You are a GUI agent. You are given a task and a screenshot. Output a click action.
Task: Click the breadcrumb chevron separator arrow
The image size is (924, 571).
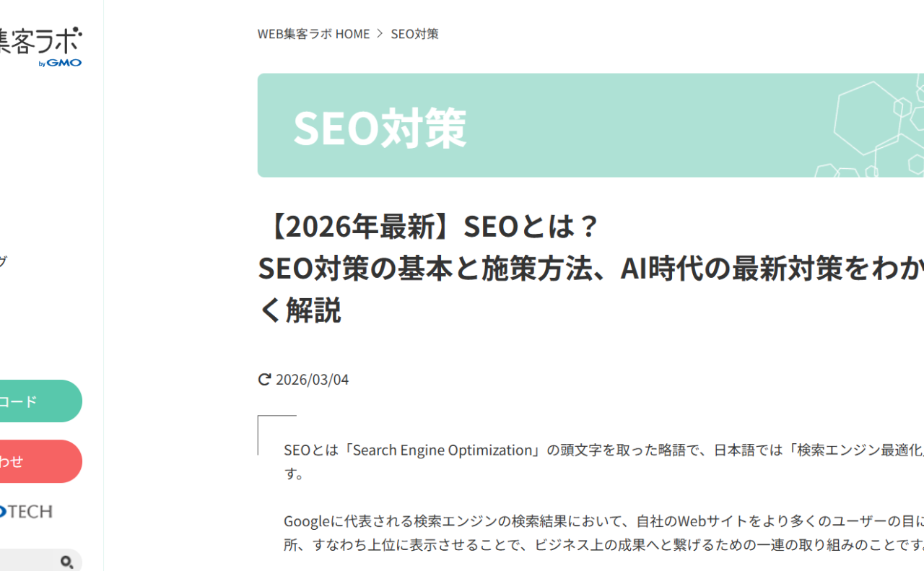coord(380,34)
